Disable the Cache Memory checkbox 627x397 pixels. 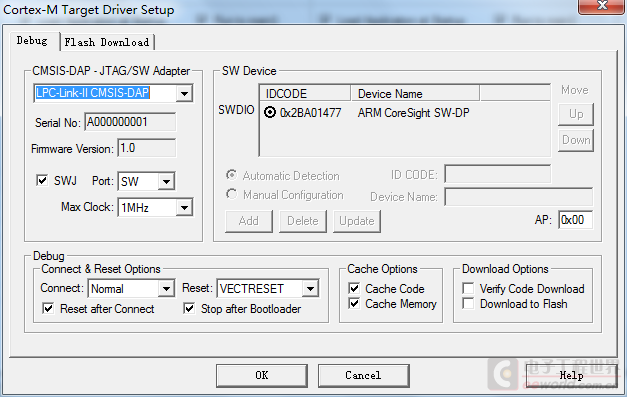point(354,303)
